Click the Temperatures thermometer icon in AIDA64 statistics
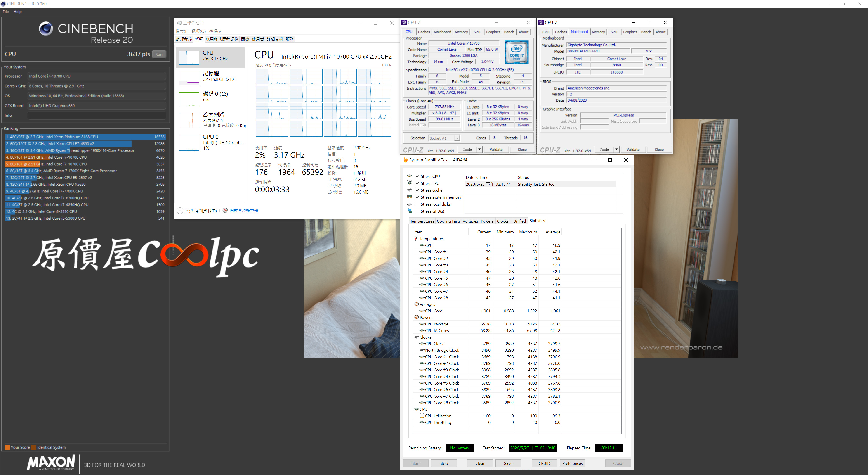868x475 pixels. [416, 239]
